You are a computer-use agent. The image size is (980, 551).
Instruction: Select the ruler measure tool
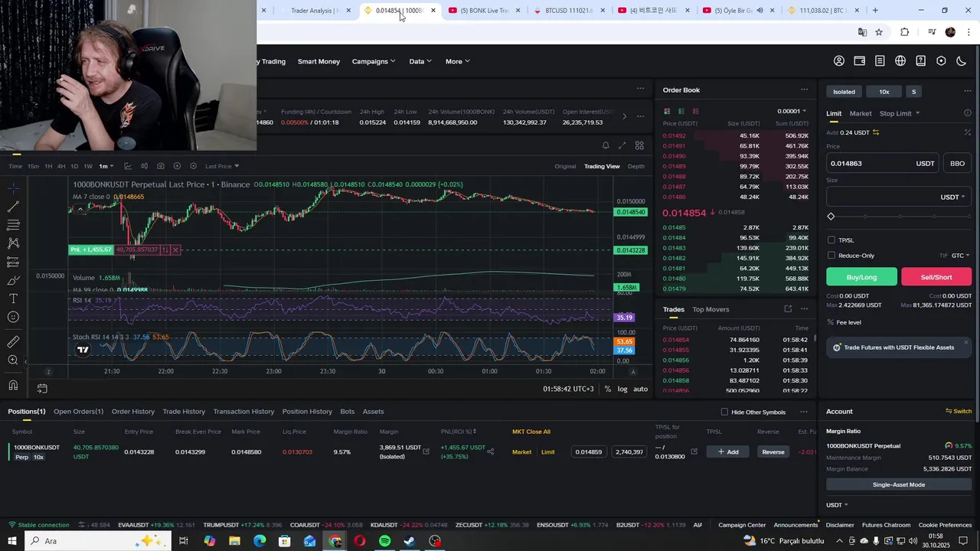point(13,341)
